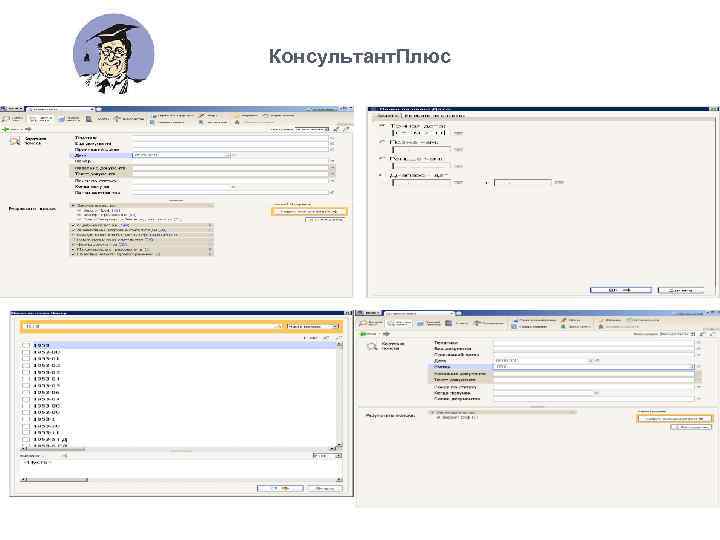
Task: Open Legal Navigator icon in number search window toolbar
Action: [x=429, y=324]
